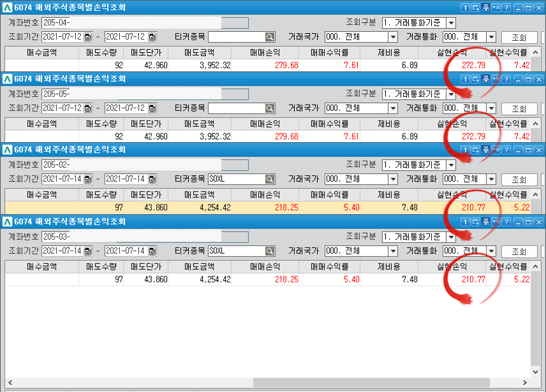Open end-date calendar in 205-04 window
Viewport: 546px width, 392px height.
[x=152, y=37]
